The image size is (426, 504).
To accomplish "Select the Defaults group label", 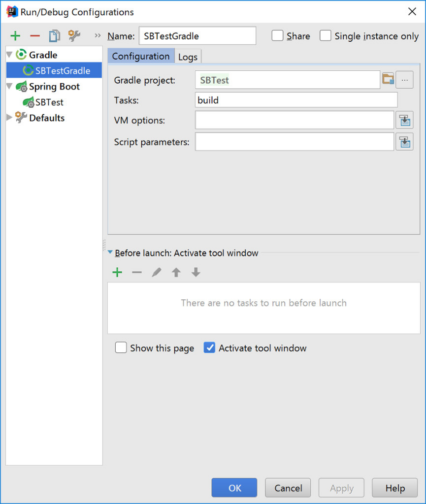I will [x=47, y=118].
